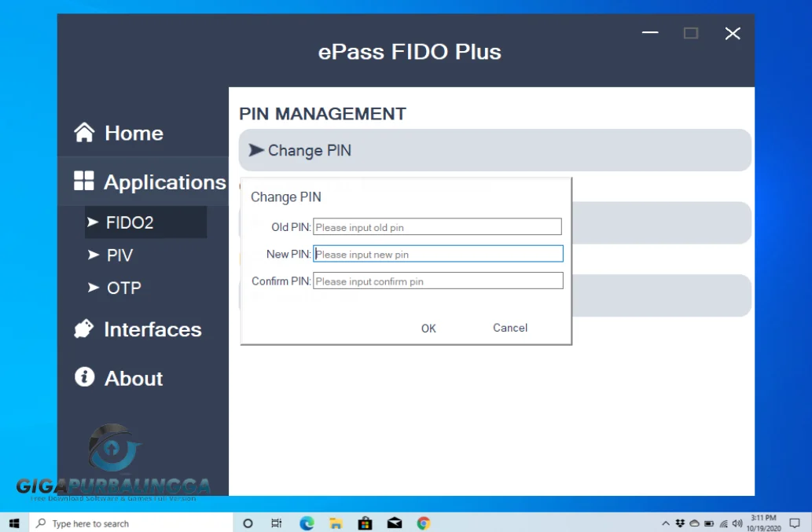812x532 pixels.
Task: Click the grid icon beside Applications
Action: click(x=84, y=181)
